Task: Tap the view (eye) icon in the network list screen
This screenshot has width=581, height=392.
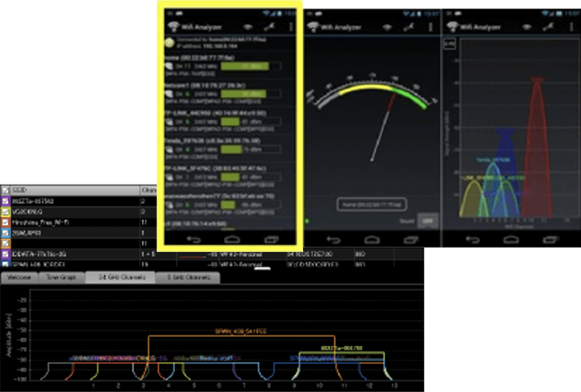Action: 247,27
